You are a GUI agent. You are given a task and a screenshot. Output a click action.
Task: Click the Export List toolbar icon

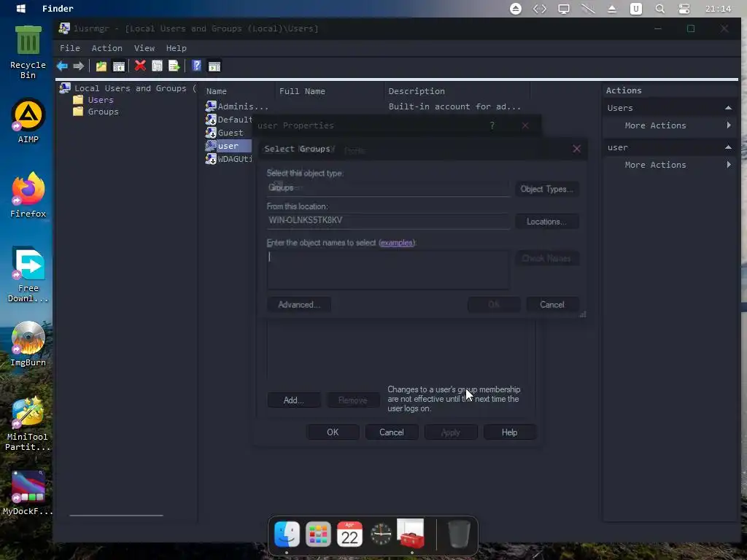tap(174, 66)
